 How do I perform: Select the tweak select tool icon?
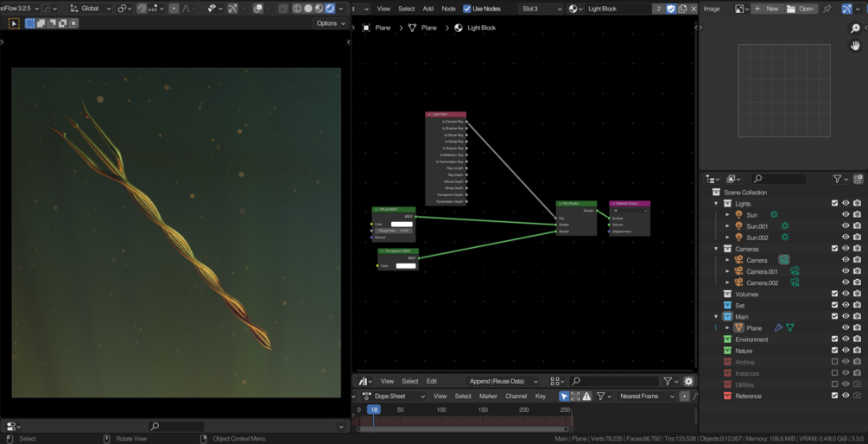pyautogui.click(x=14, y=23)
